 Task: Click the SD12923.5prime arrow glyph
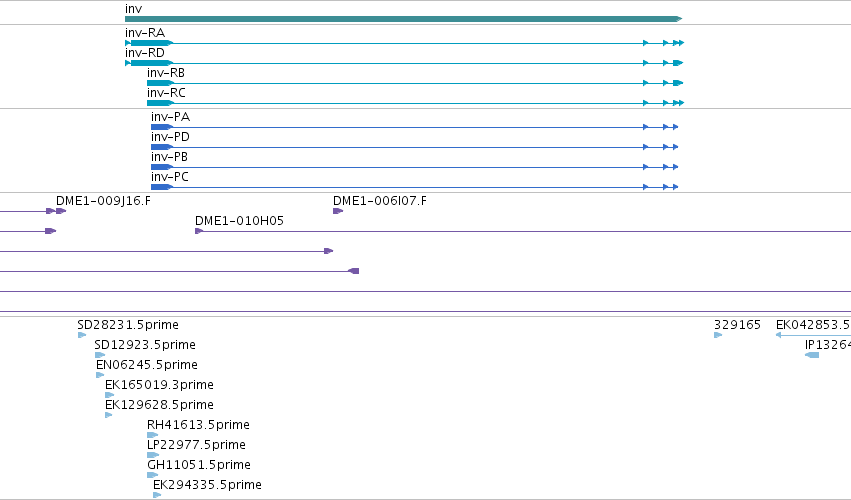[100, 355]
